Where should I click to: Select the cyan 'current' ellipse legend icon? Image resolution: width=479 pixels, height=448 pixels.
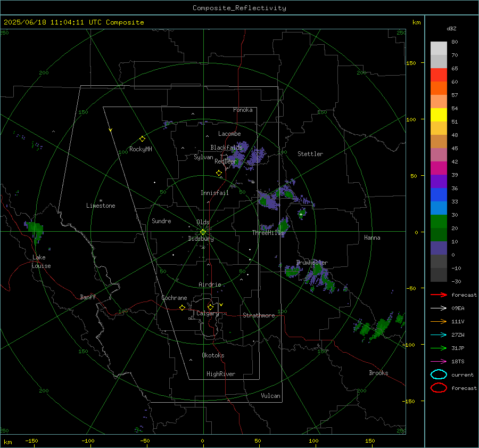pyautogui.click(x=439, y=374)
